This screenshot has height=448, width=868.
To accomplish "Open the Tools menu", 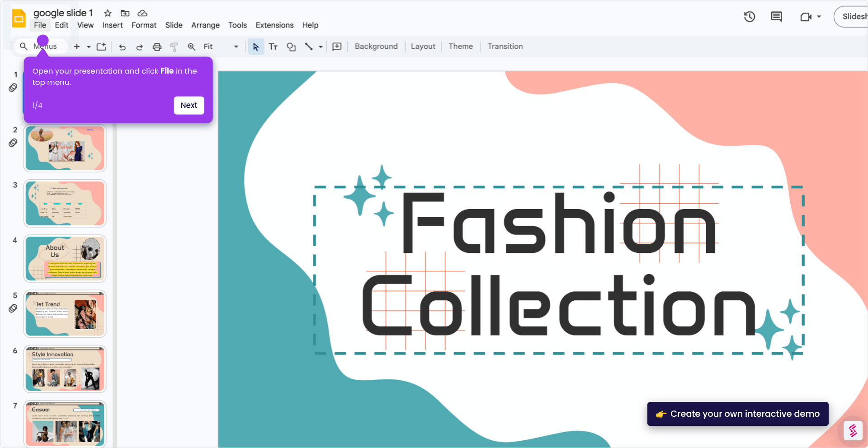I will [237, 25].
